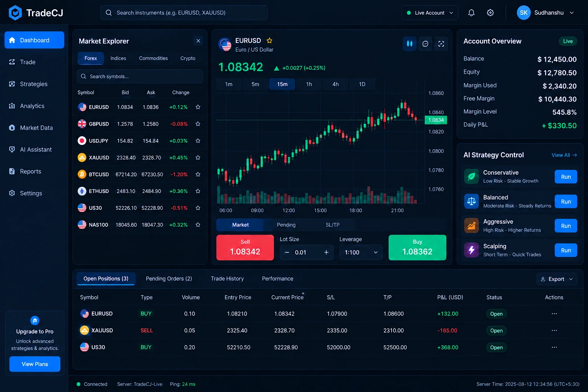Switch chart to candlestick view icon

click(410, 44)
